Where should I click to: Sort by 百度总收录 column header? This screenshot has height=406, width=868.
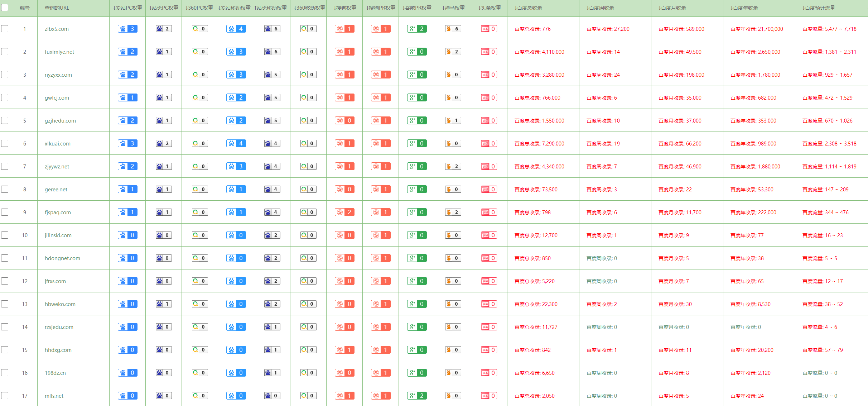528,8
